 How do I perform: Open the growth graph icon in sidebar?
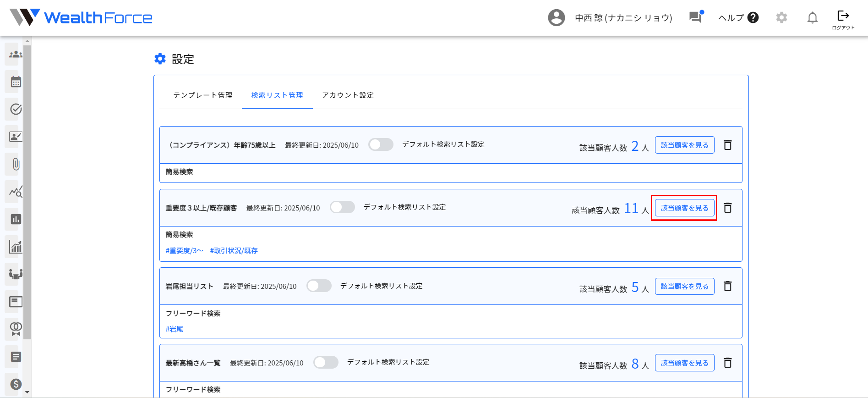[16, 247]
